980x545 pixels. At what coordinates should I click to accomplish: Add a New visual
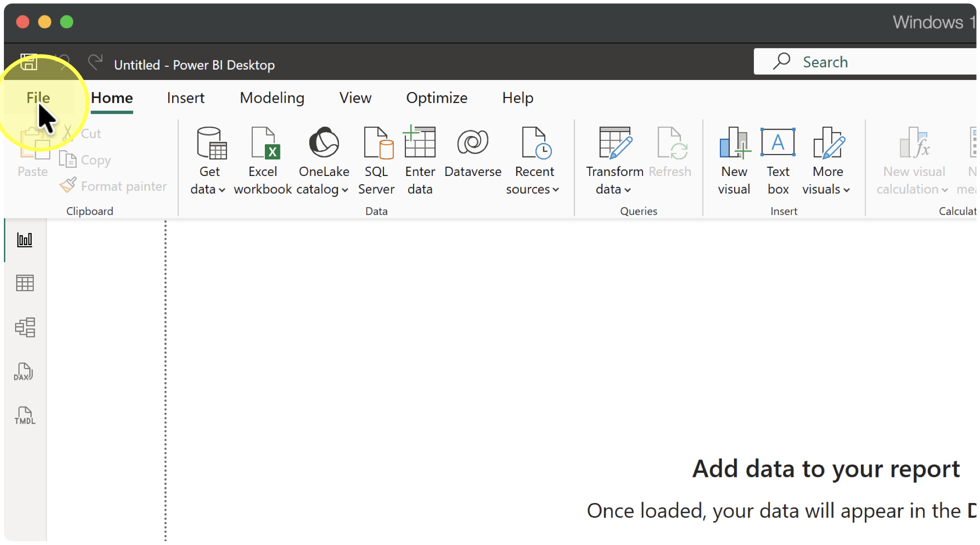coord(734,161)
